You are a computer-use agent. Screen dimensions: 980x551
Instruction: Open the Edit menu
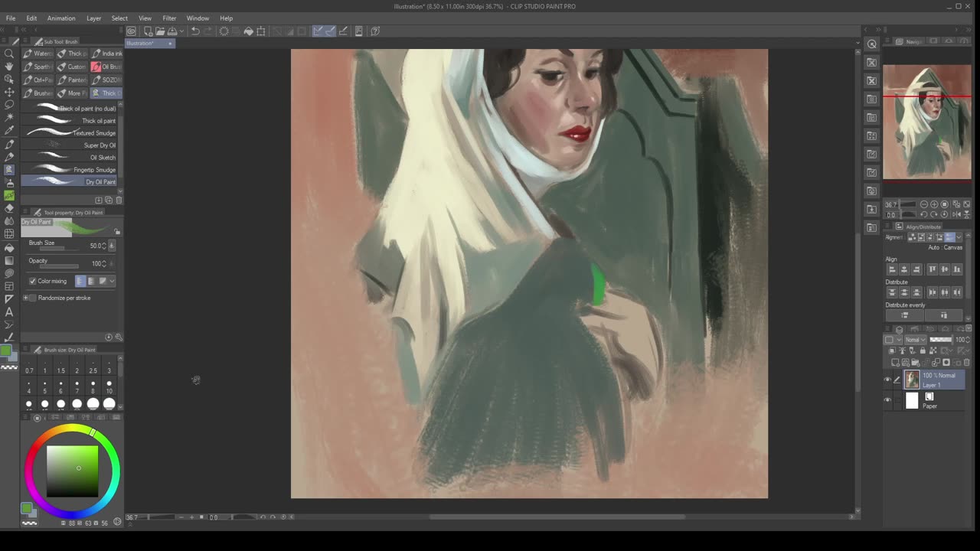click(31, 18)
